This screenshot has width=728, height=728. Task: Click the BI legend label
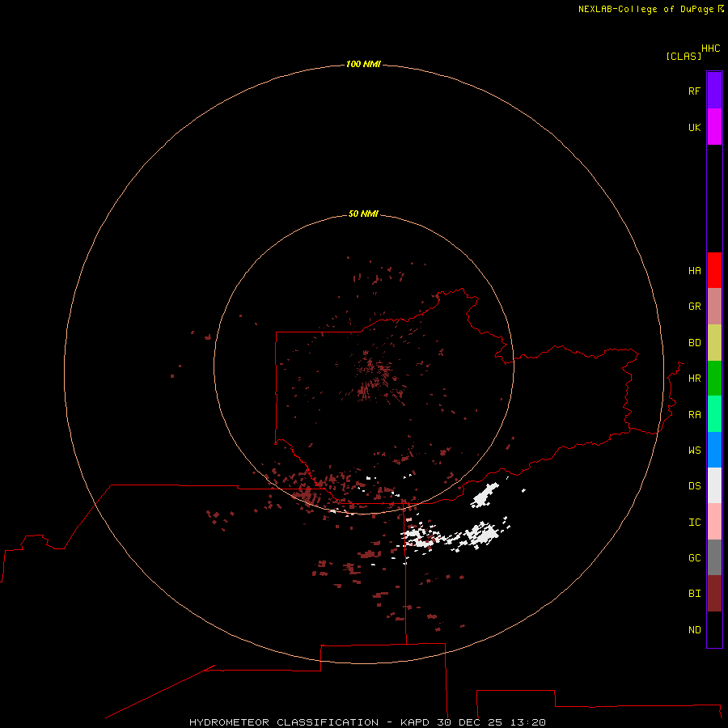coord(694,594)
